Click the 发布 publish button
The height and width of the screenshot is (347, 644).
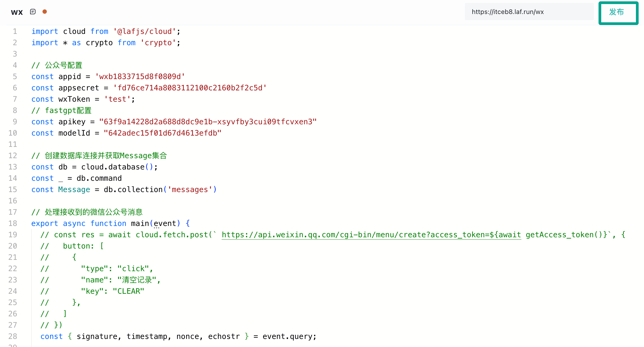coord(618,13)
